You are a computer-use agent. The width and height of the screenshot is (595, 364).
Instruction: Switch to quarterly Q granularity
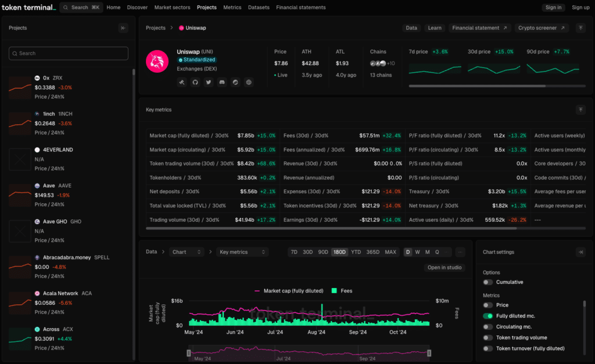pyautogui.click(x=437, y=252)
